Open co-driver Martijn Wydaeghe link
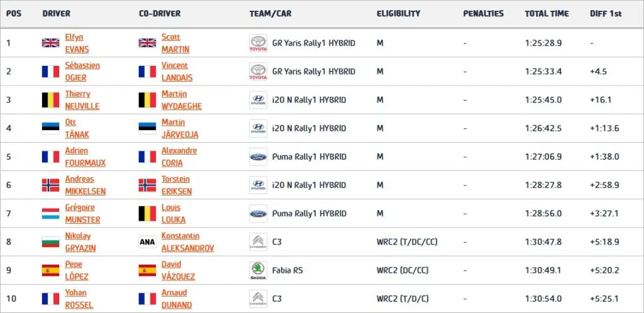Screen dimensions: 644x313 coord(182,100)
